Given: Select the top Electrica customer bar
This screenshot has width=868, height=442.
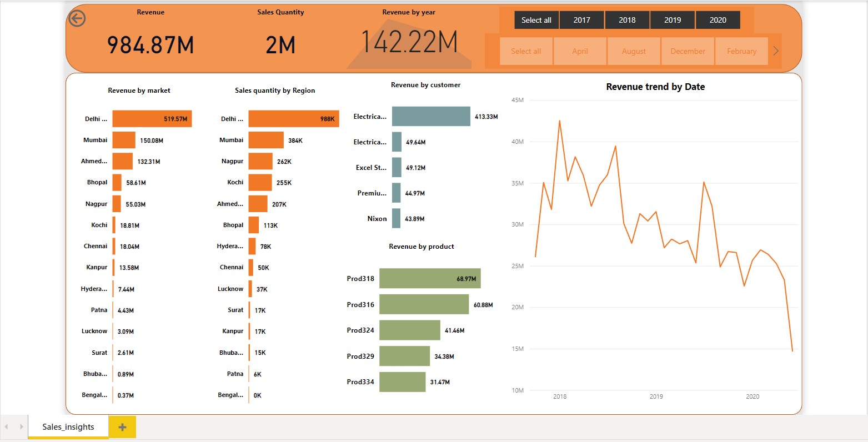Looking at the screenshot, I should [430, 116].
